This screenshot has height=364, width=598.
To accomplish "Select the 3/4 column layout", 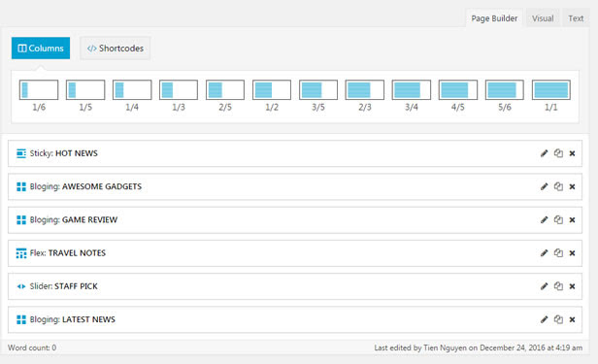I will [412, 90].
